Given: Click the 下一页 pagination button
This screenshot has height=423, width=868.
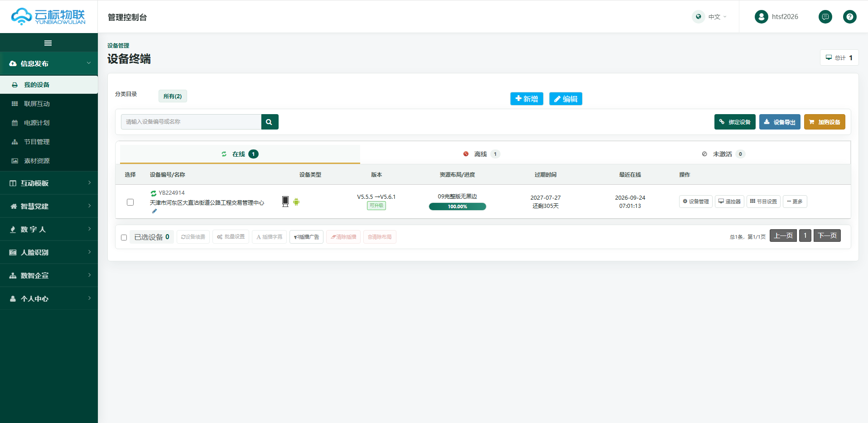Looking at the screenshot, I should (827, 236).
